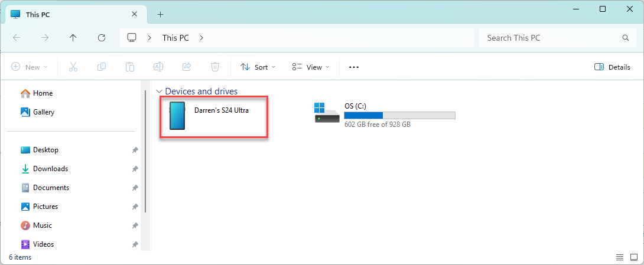The height and width of the screenshot is (265, 644).
Task: Collapse the Devices and drives group
Action: click(x=158, y=91)
